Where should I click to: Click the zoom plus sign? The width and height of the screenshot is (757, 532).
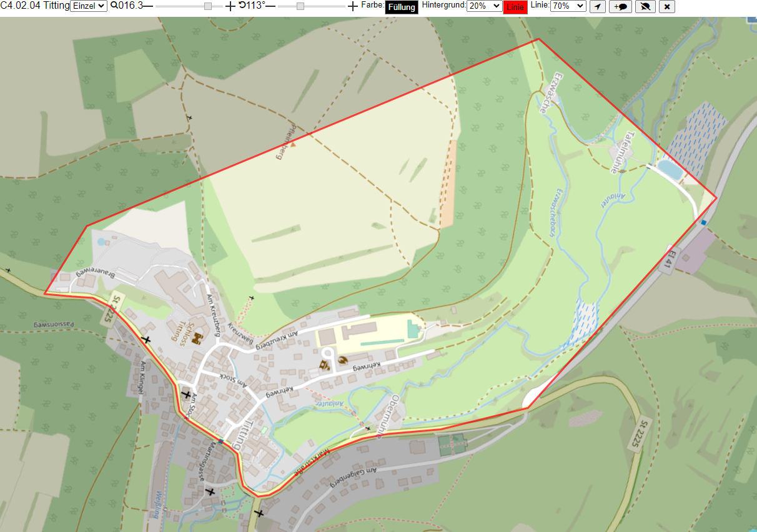point(230,6)
